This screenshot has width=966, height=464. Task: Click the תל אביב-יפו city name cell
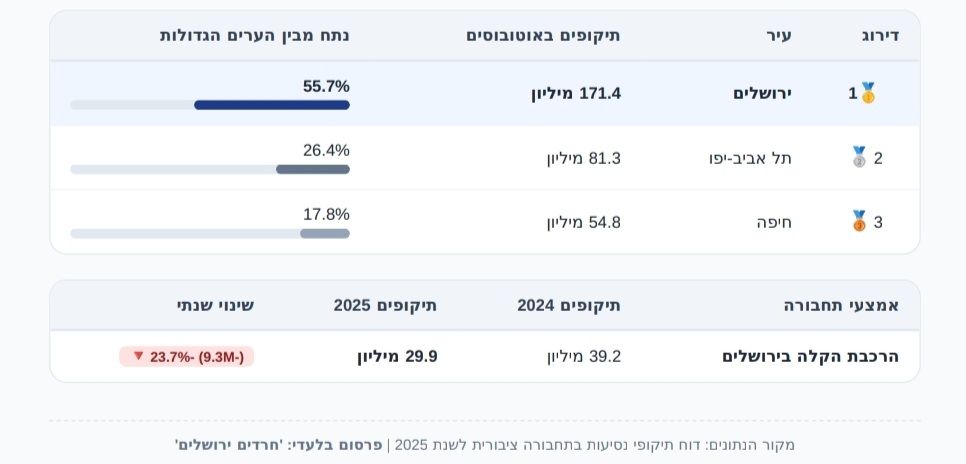click(750, 158)
